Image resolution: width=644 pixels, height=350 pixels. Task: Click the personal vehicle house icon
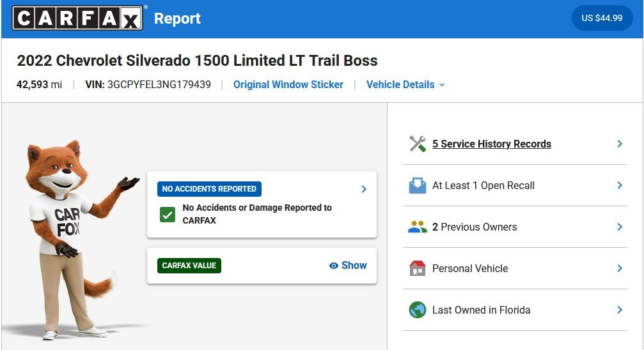[417, 268]
